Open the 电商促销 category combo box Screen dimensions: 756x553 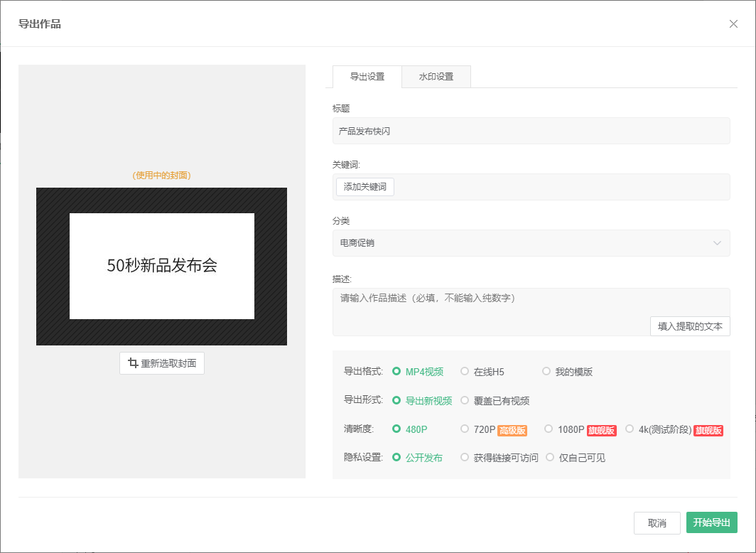coord(531,243)
